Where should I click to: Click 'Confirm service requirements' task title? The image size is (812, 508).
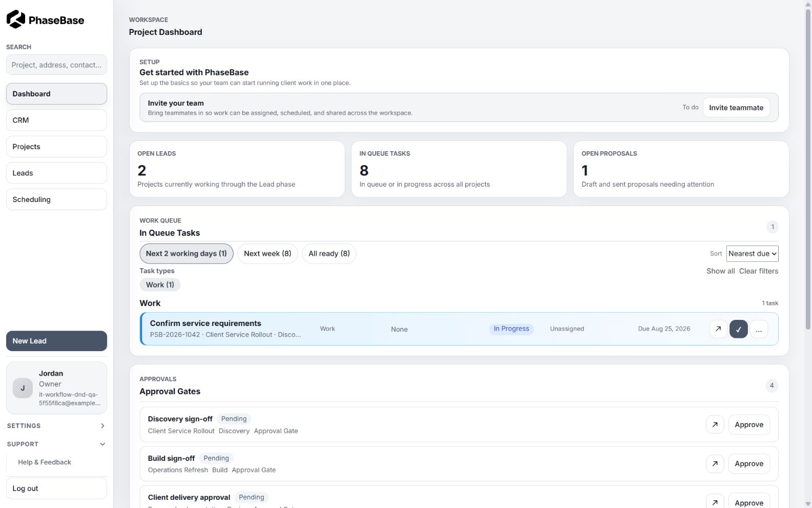[x=205, y=323]
